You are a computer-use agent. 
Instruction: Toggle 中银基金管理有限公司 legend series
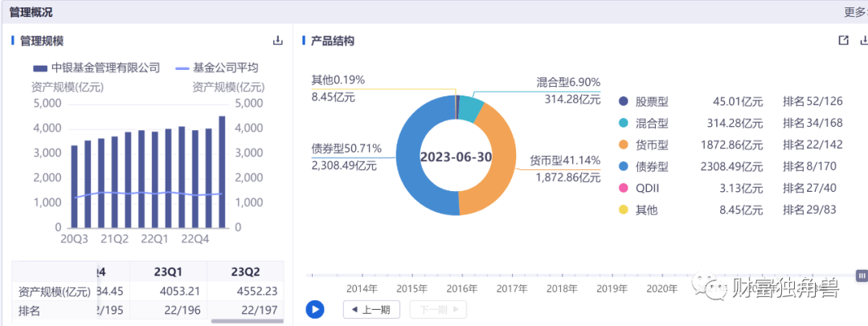click(x=96, y=68)
